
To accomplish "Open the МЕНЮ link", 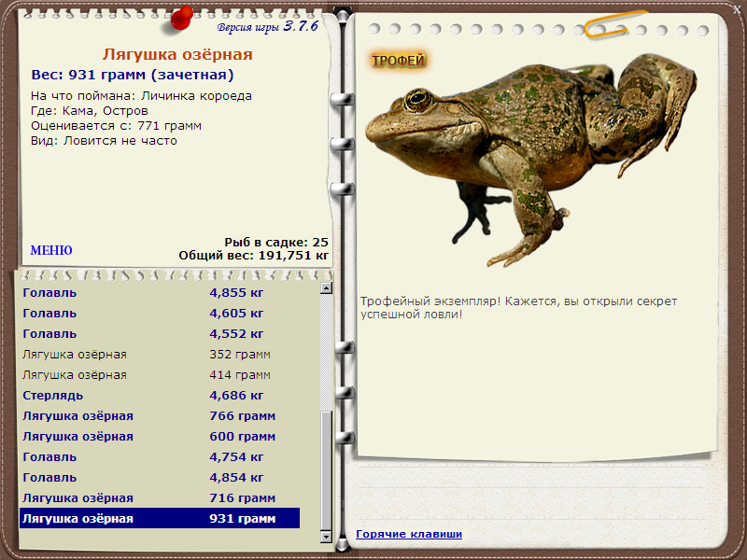I will [51, 250].
